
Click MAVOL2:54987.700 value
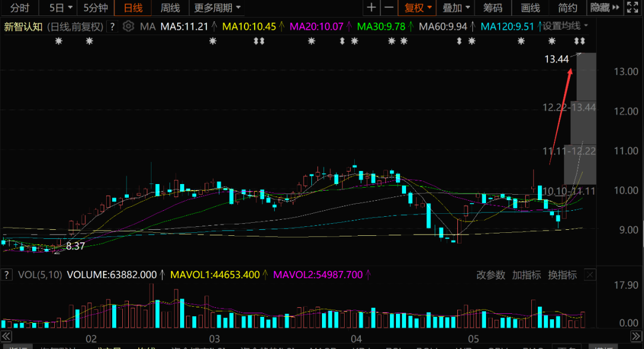tap(318, 275)
